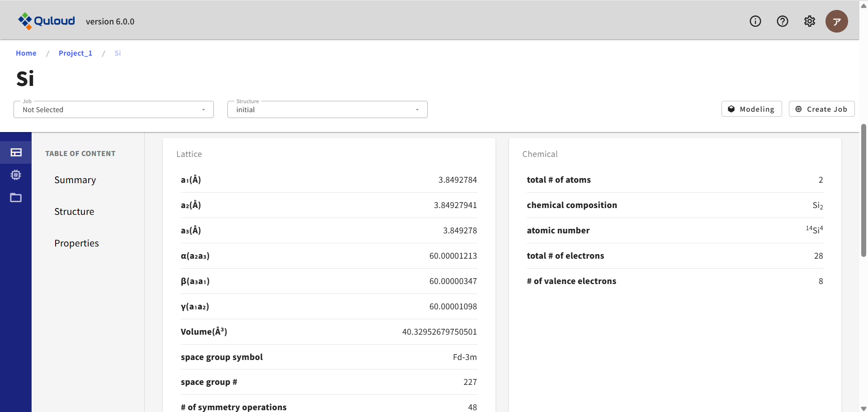The width and height of the screenshot is (868, 412).
Task: Open the information circle icon
Action: (755, 21)
